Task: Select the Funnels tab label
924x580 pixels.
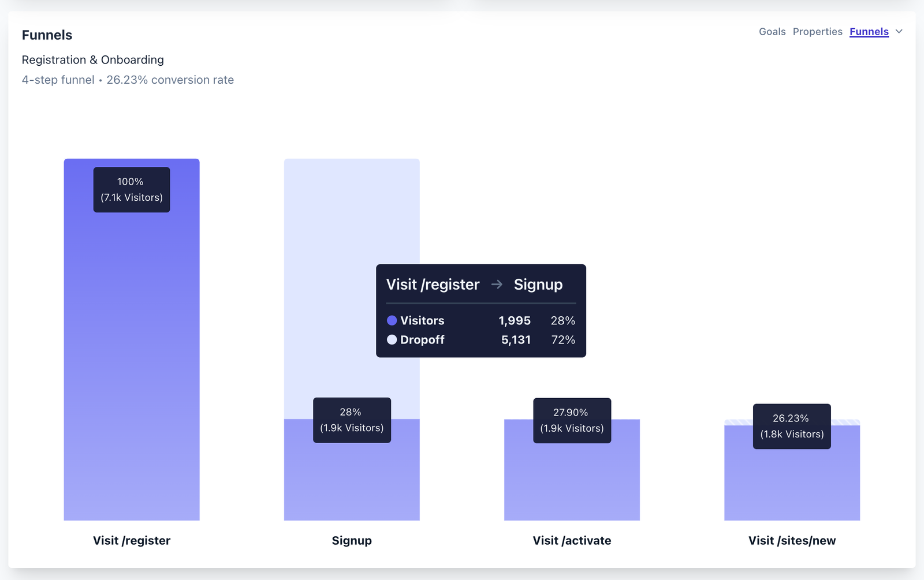Action: click(x=869, y=32)
